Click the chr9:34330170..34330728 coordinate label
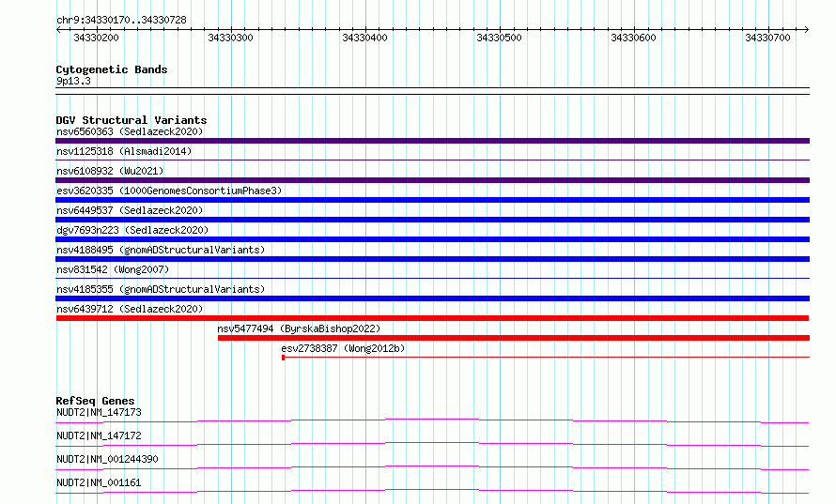Screen dimensions: 836x504 [121, 20]
